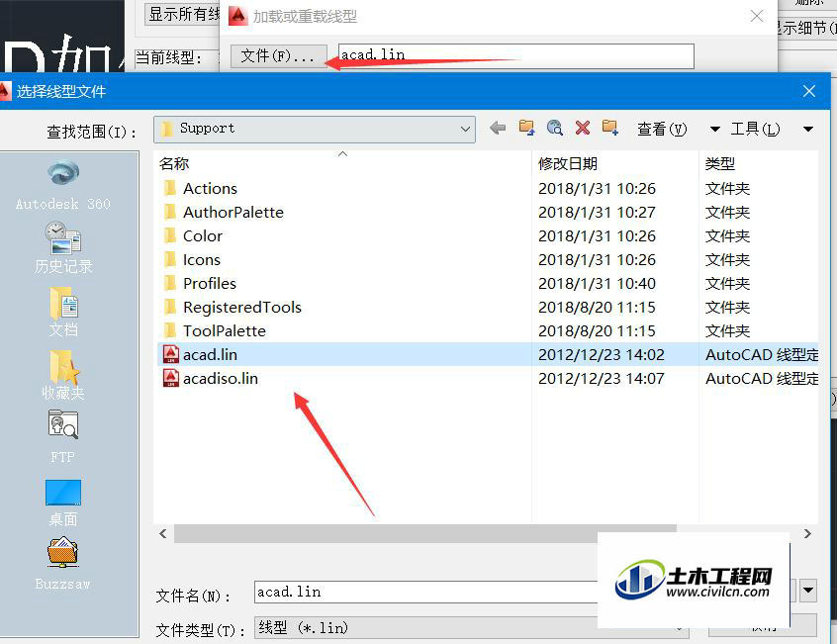Click the red Delete icon
The height and width of the screenshot is (644, 837).
(x=583, y=128)
